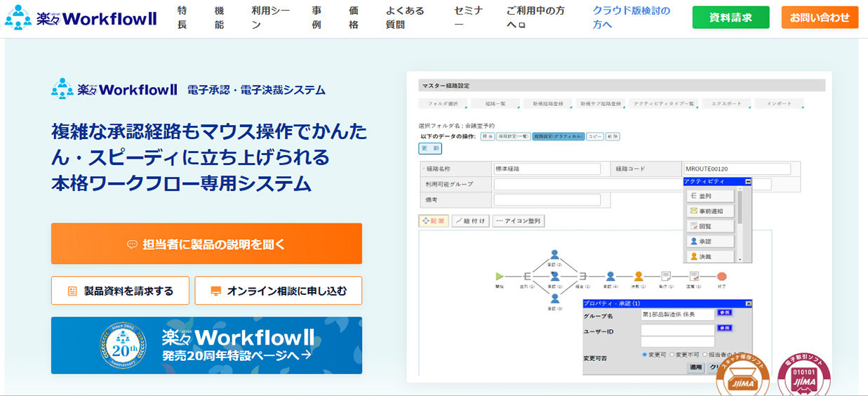The height and width of the screenshot is (396, 868).
Task: Click the orange 決裁 (1) node
Action: tap(639, 277)
